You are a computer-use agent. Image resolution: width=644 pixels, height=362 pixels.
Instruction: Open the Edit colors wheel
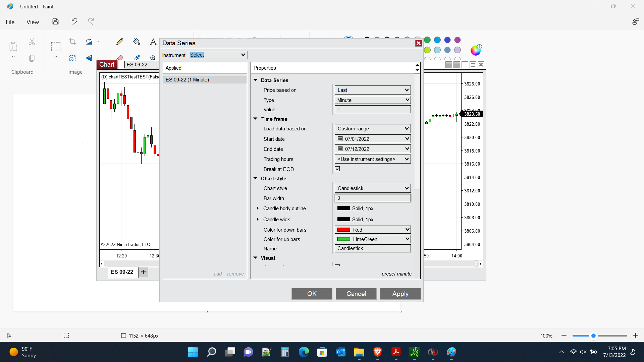pos(475,50)
